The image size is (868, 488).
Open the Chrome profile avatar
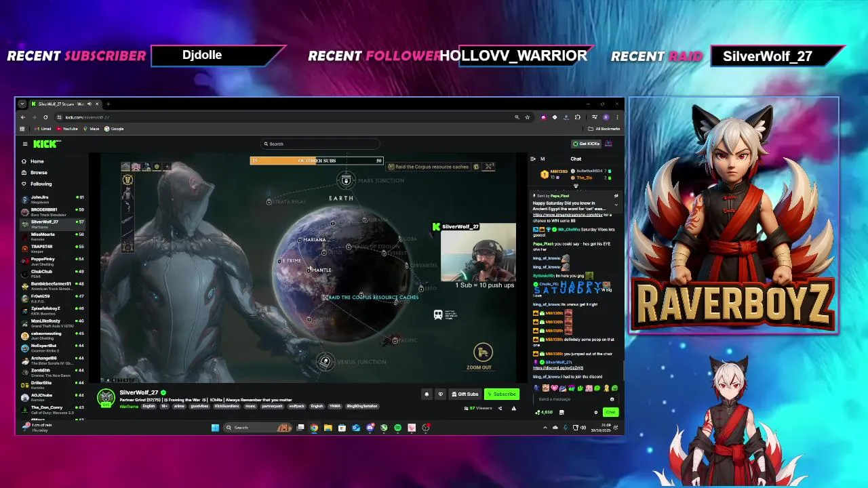[x=606, y=117]
